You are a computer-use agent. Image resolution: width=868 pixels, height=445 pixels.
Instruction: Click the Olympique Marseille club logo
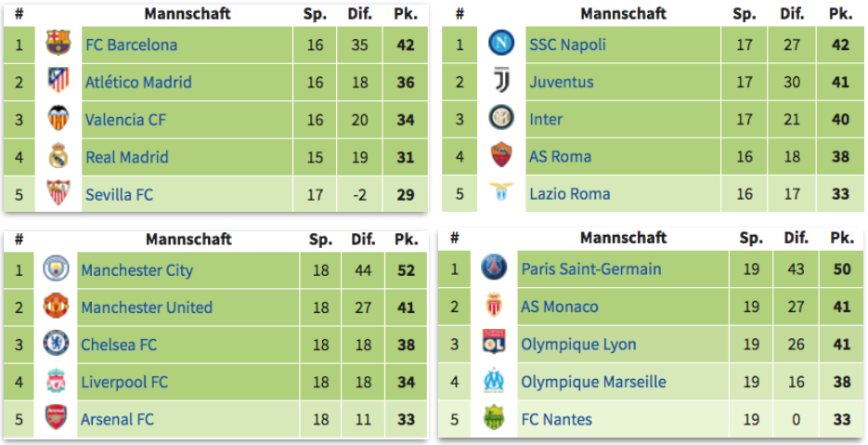(494, 381)
